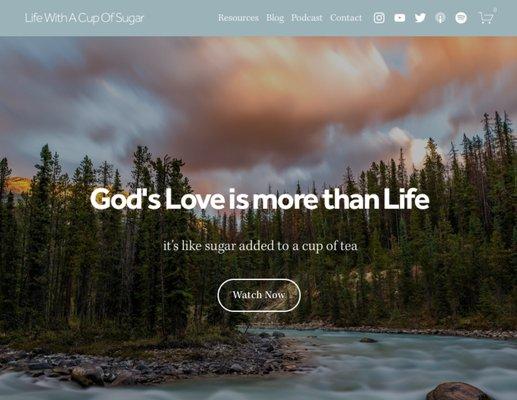
Task: Open the Instagram profile icon
Action: (x=379, y=18)
